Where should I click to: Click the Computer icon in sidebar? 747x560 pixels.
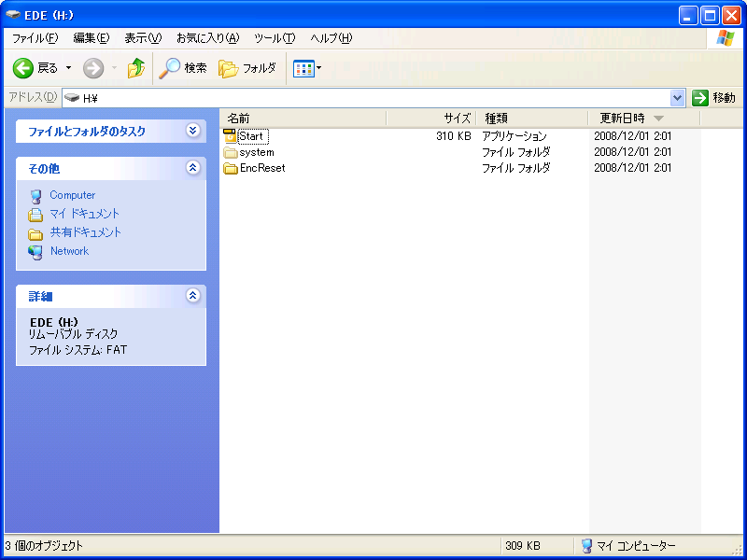tap(35, 196)
